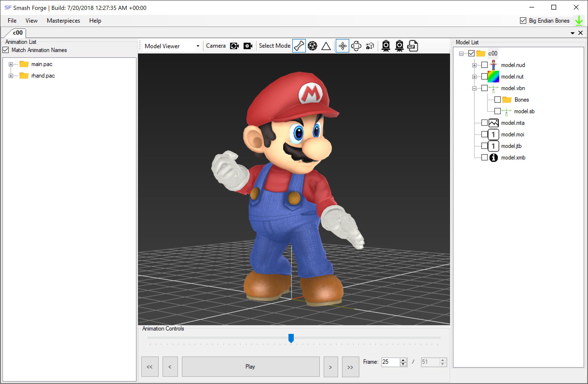Select the bone select mode icon
This screenshot has height=384, width=588.
point(299,46)
